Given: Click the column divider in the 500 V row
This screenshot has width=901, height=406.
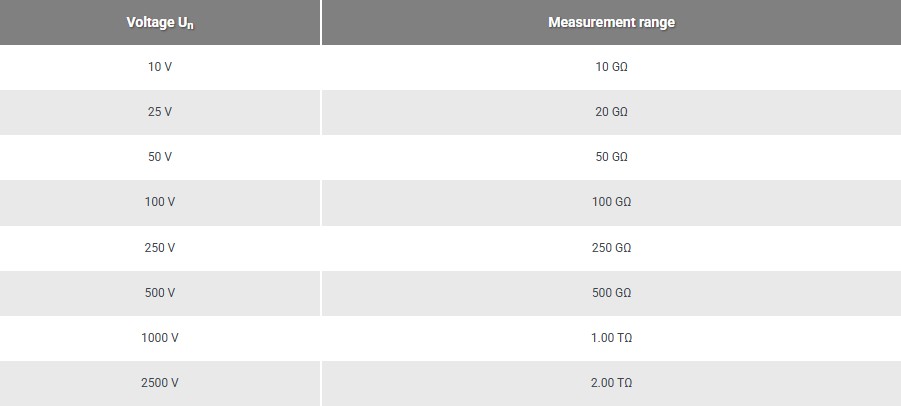Looking at the screenshot, I should [321, 292].
